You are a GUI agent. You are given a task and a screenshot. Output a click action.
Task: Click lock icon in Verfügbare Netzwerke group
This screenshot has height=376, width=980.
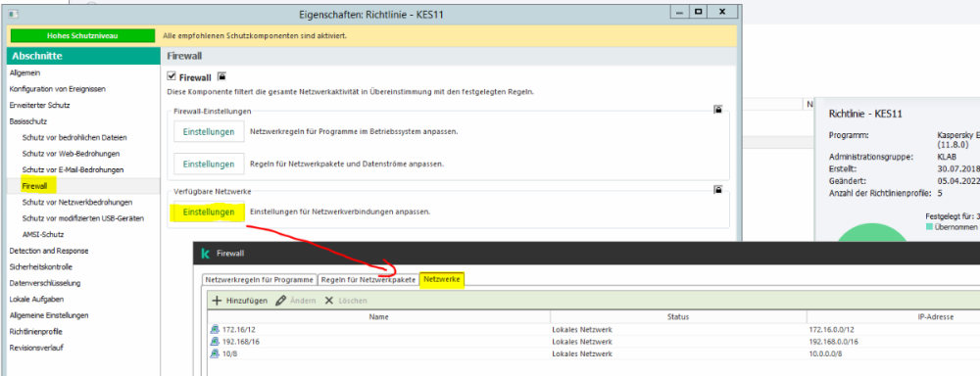(x=718, y=189)
